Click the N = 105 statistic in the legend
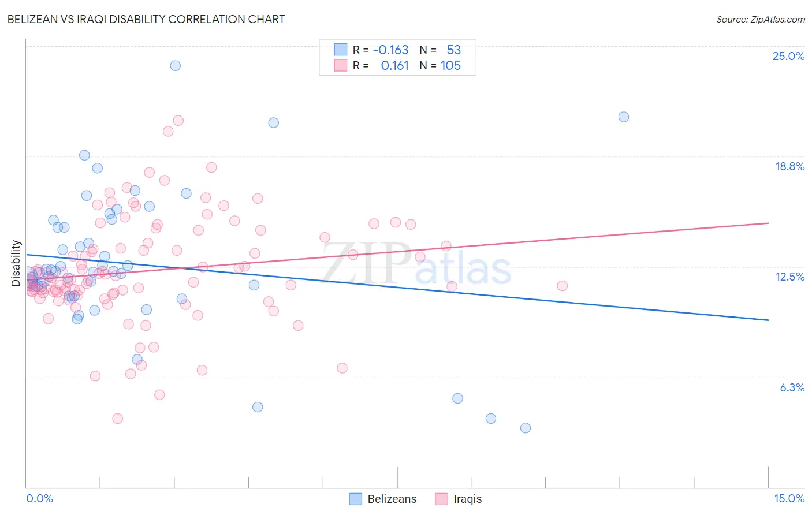Viewport: 812px width, 515px height. pos(440,65)
